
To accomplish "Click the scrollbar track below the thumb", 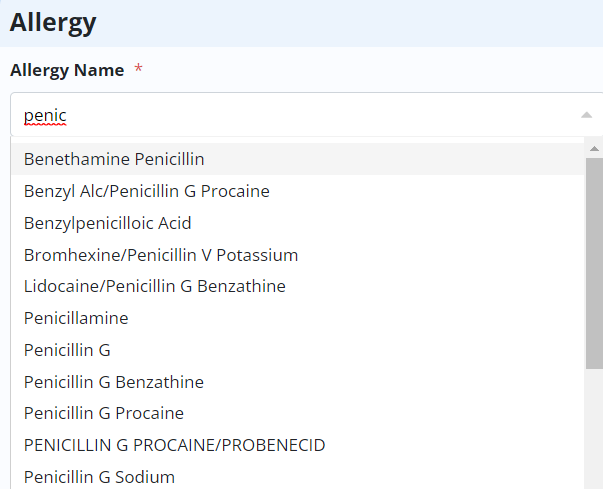I will click(594, 430).
